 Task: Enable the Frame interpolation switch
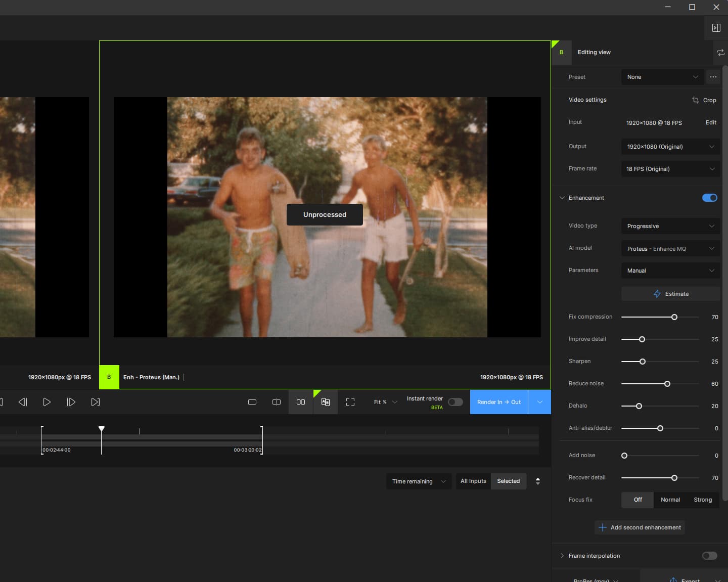pos(709,556)
